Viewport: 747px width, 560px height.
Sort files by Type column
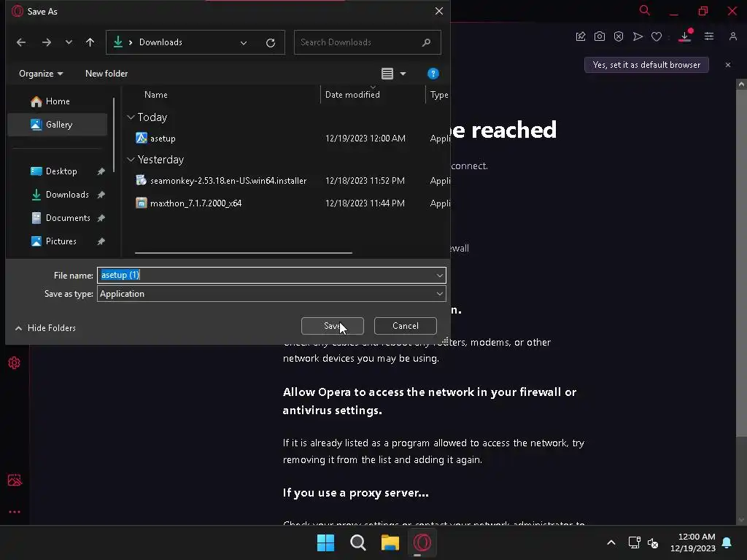click(438, 95)
